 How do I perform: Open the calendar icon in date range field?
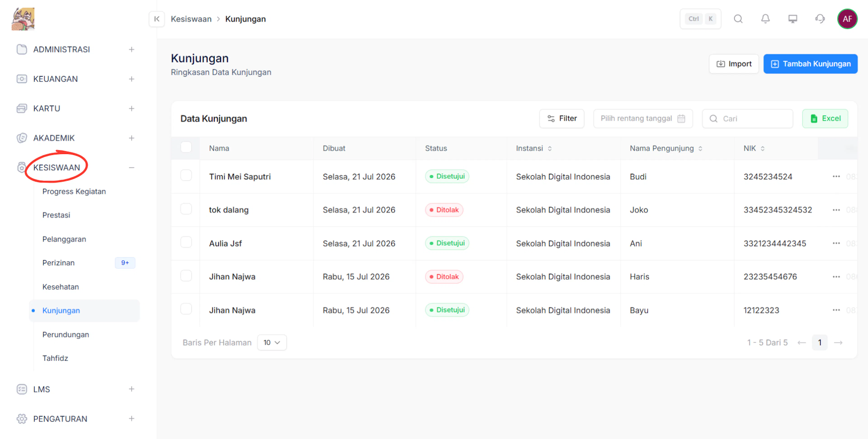click(681, 119)
